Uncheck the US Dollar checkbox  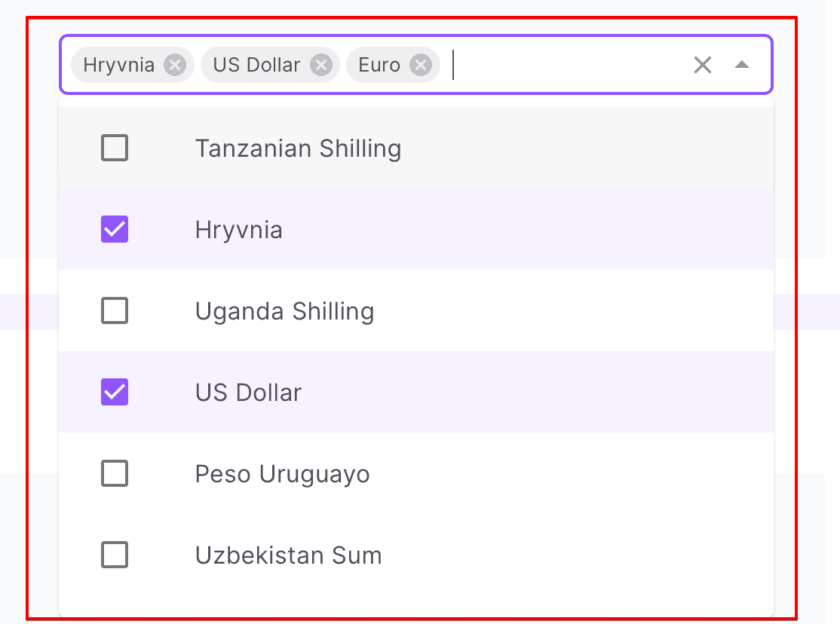(115, 393)
